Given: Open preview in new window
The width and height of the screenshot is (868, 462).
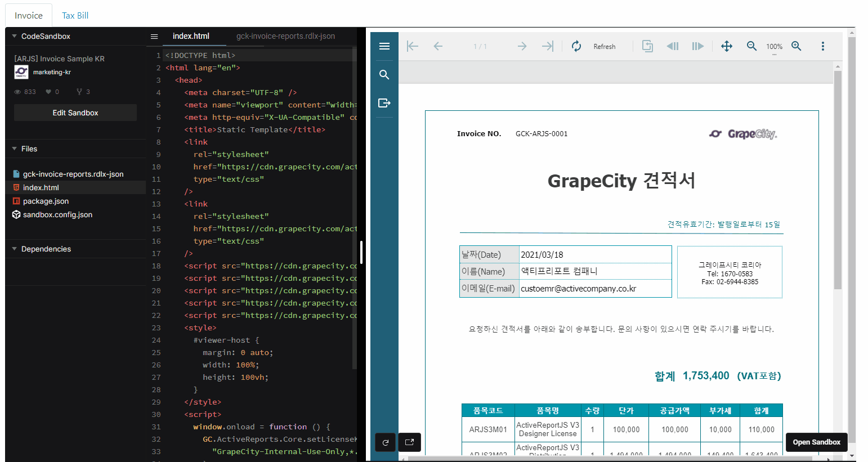Looking at the screenshot, I should (409, 442).
